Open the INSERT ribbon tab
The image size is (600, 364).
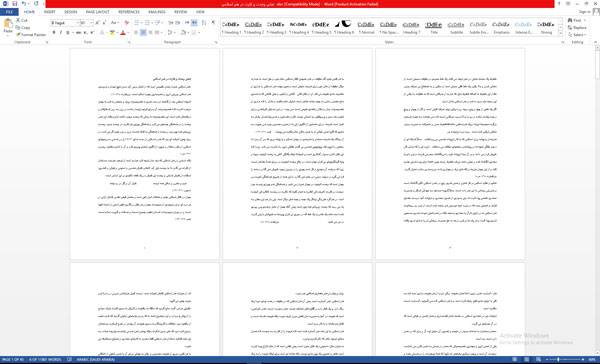[49, 12]
